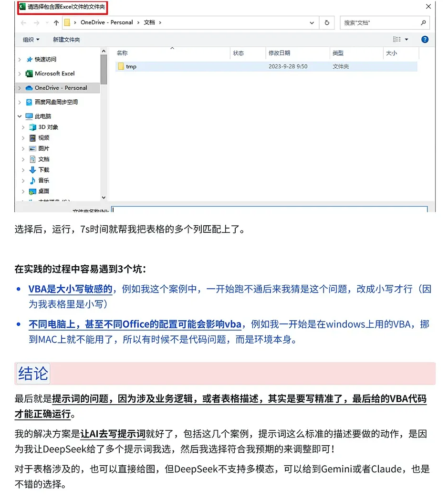Click the sidebar scrollbar thumb
The width and height of the screenshot is (448, 501).
(104, 69)
